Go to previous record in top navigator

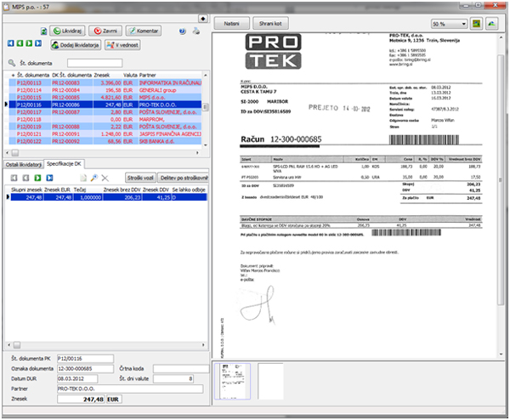pyautogui.click(x=20, y=43)
